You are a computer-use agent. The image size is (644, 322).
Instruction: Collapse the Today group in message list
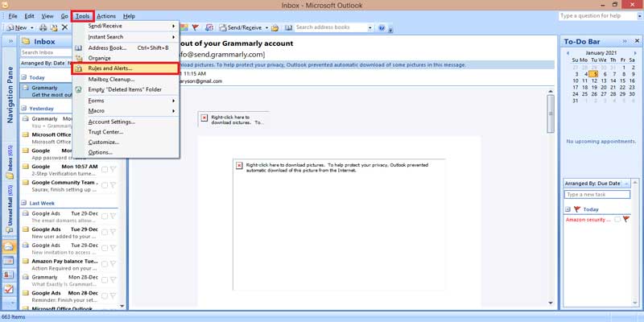click(24, 77)
